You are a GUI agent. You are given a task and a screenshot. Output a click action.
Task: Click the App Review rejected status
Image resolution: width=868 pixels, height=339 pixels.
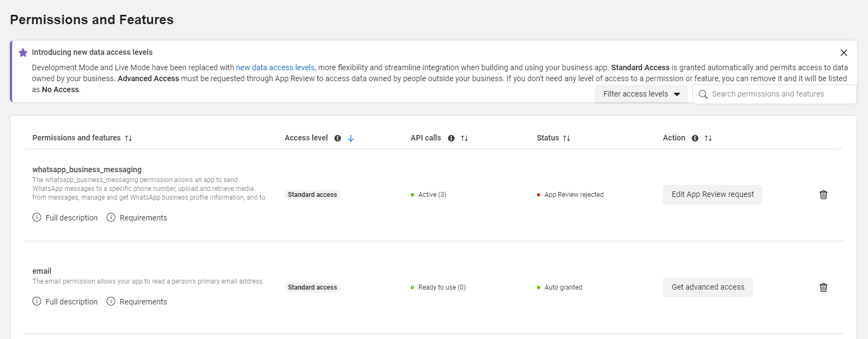570,195
